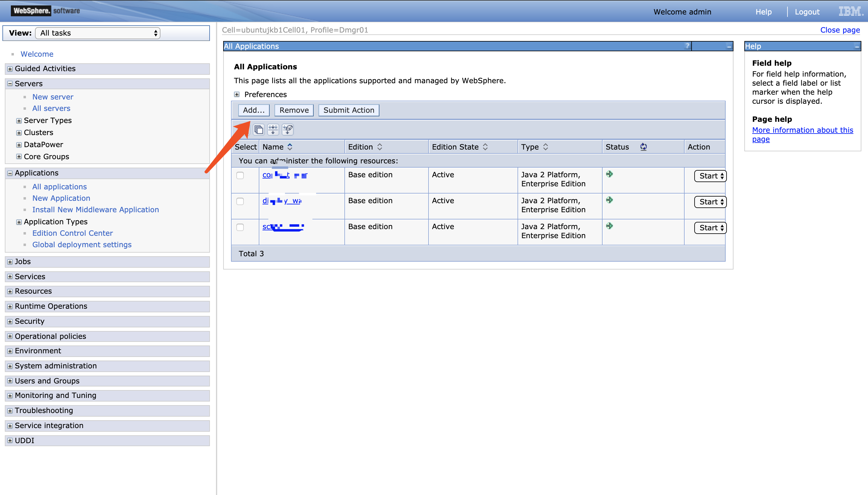Expand the Security navigation section
This screenshot has height=495, width=868.
(10, 321)
